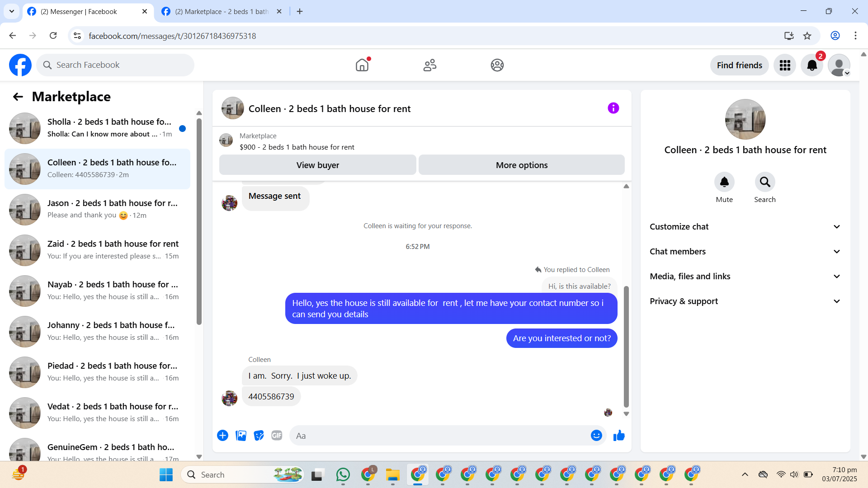The image size is (868, 488).
Task: Click the Aa message input field
Action: (x=439, y=436)
